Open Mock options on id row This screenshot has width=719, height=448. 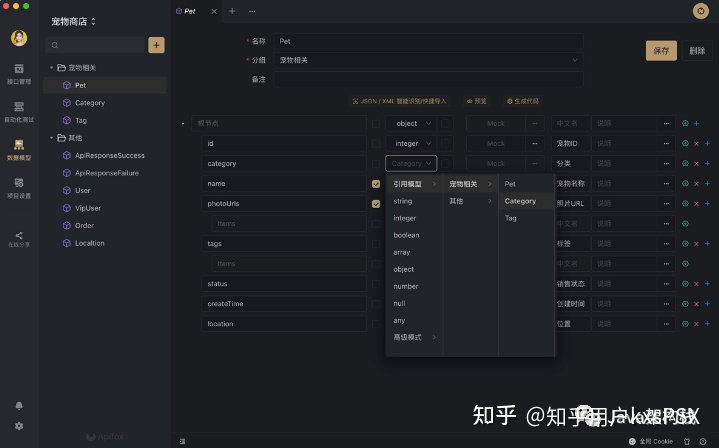coord(535,144)
